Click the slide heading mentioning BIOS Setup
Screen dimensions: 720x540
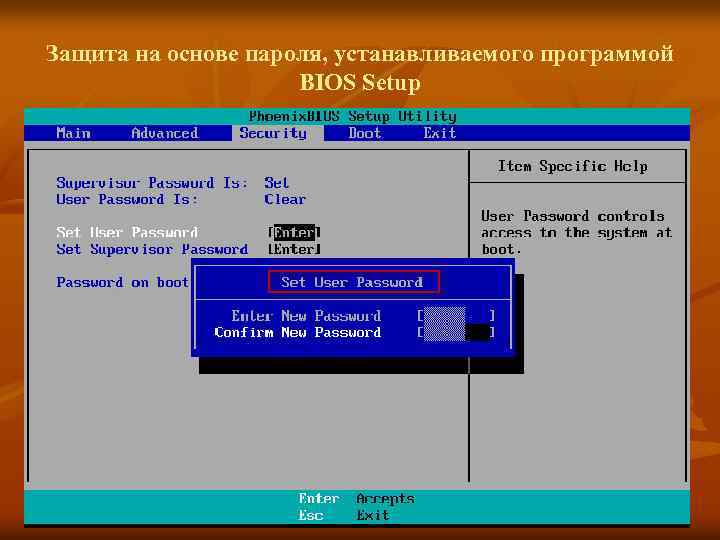(360, 68)
